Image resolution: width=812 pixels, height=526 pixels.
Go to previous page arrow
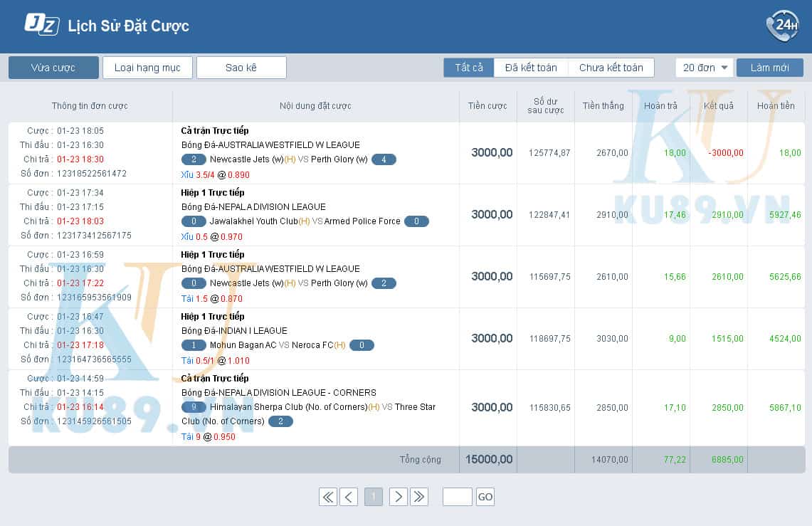(x=349, y=497)
